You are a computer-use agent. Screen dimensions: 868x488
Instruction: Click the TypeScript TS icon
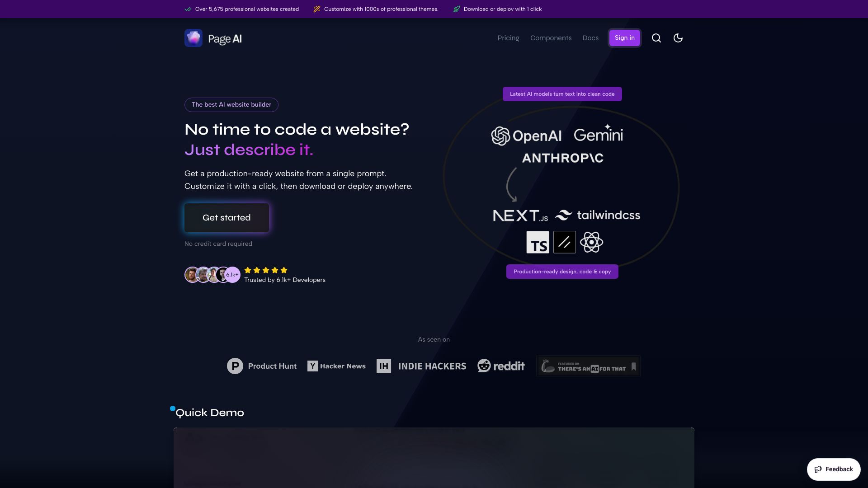coord(538,242)
